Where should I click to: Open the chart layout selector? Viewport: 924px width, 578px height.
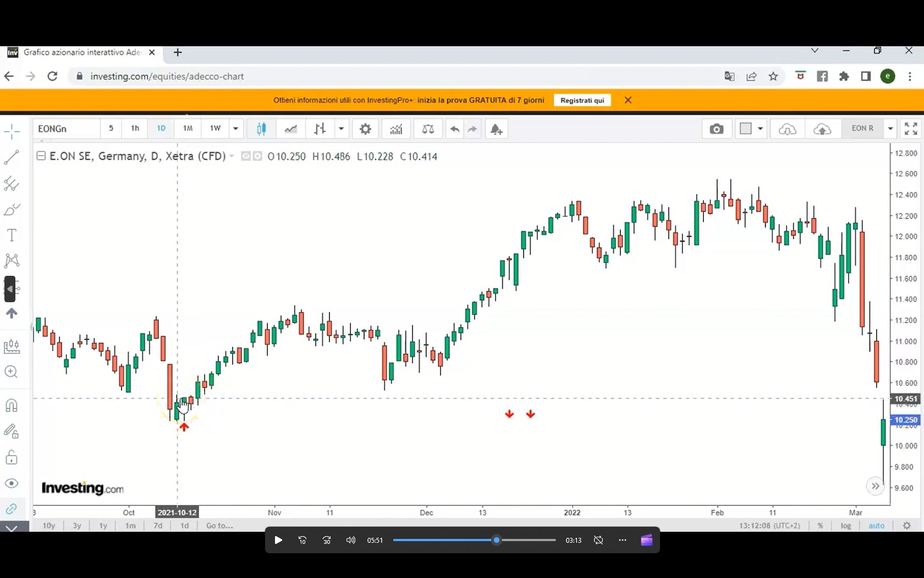pos(751,129)
